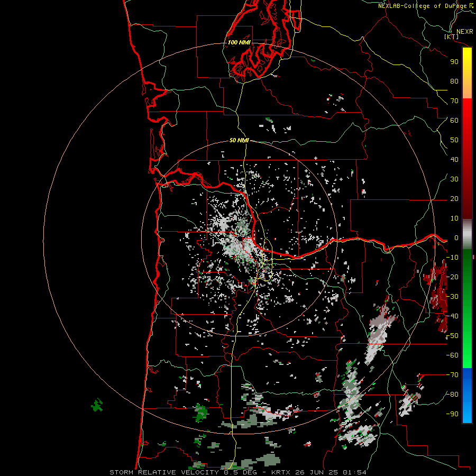This screenshot has height=476, width=476.
Task: Select the -90 value on velocity scale
Action: click(452, 414)
